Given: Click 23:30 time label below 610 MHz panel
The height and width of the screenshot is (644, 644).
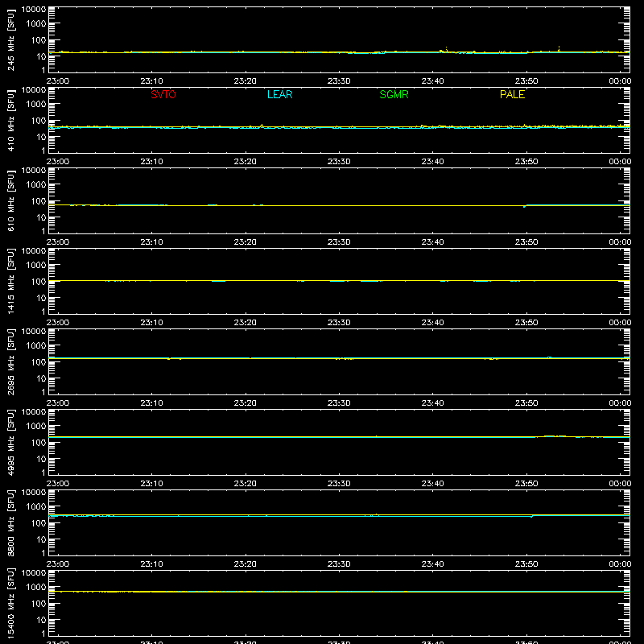Looking at the screenshot, I should coord(339,242).
